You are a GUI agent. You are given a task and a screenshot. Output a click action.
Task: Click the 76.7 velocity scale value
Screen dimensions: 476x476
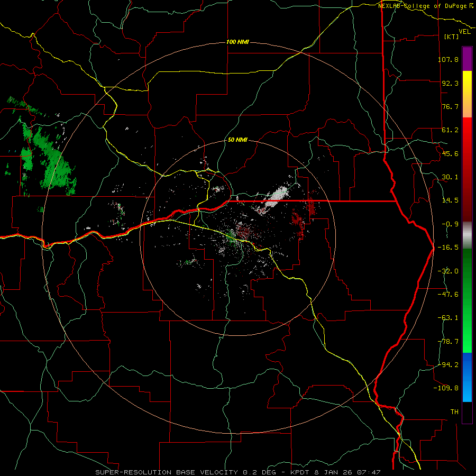click(x=450, y=106)
